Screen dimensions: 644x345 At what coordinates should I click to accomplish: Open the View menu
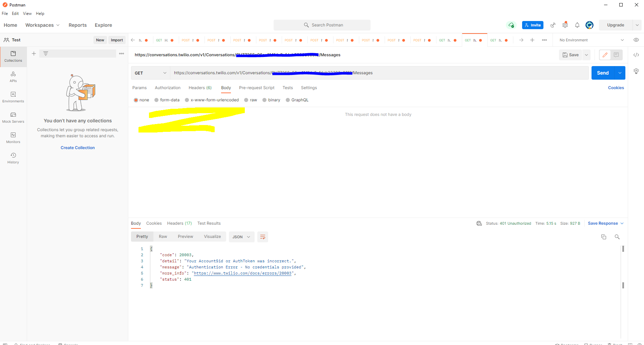tap(27, 14)
